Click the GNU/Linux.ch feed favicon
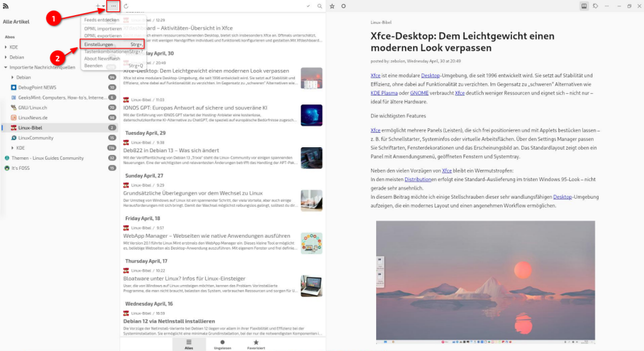This screenshot has width=644, height=351. [14, 108]
